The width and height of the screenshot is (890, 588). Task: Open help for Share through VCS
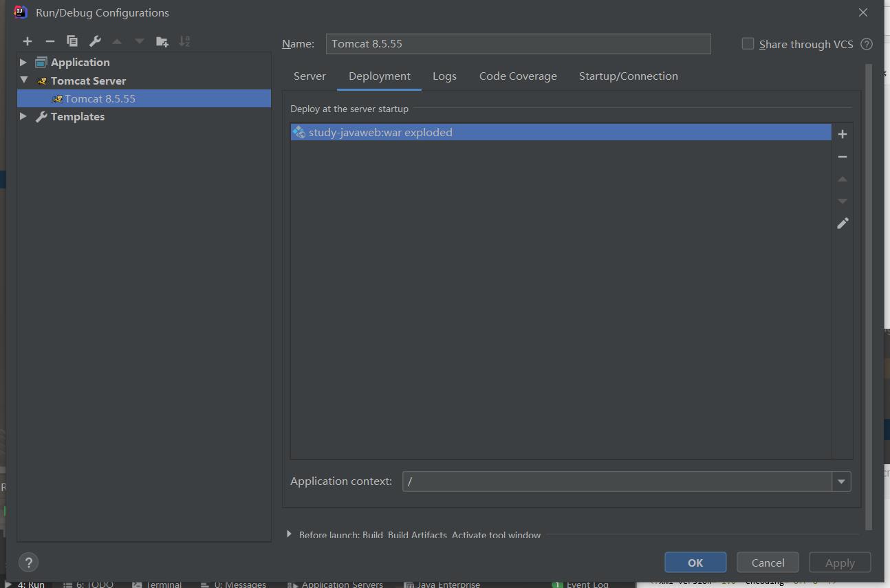click(x=867, y=44)
